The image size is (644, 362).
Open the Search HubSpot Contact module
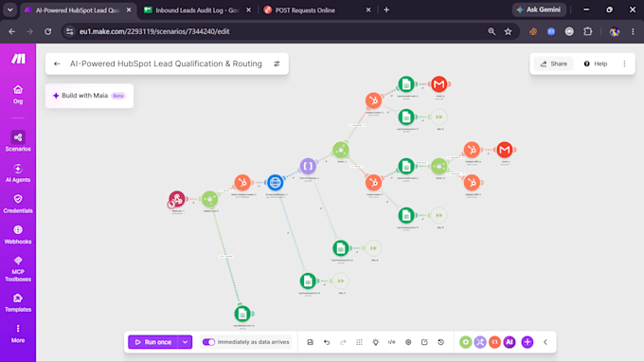(x=242, y=183)
